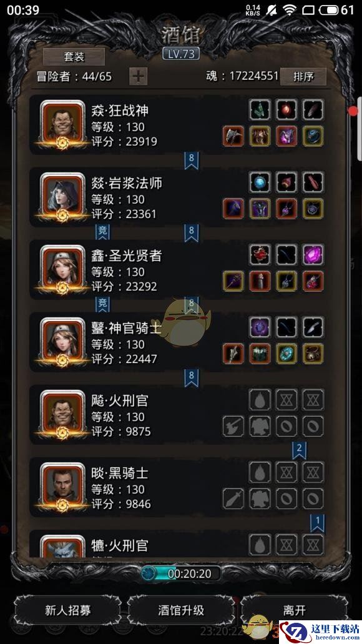Screen dimensions: 362x644
Task: Click the plus icon to expand adventurer capacity
Action: [x=139, y=76]
